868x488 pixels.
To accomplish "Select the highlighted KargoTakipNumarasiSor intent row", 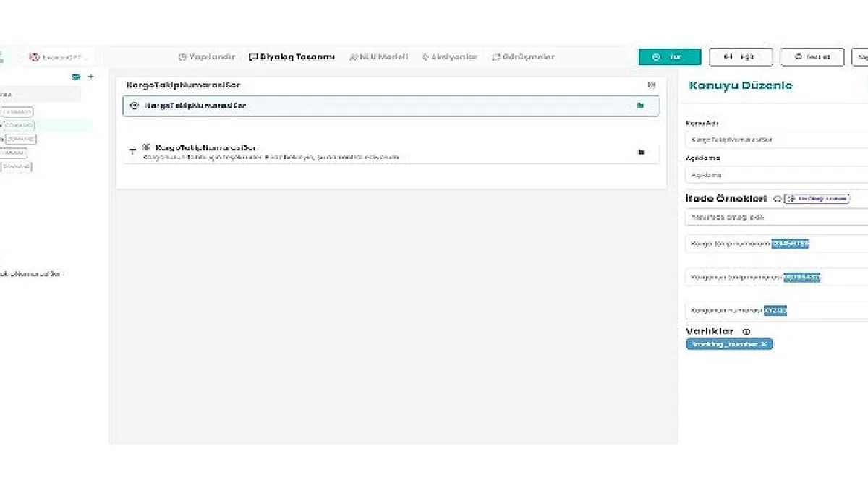I will [x=391, y=106].
